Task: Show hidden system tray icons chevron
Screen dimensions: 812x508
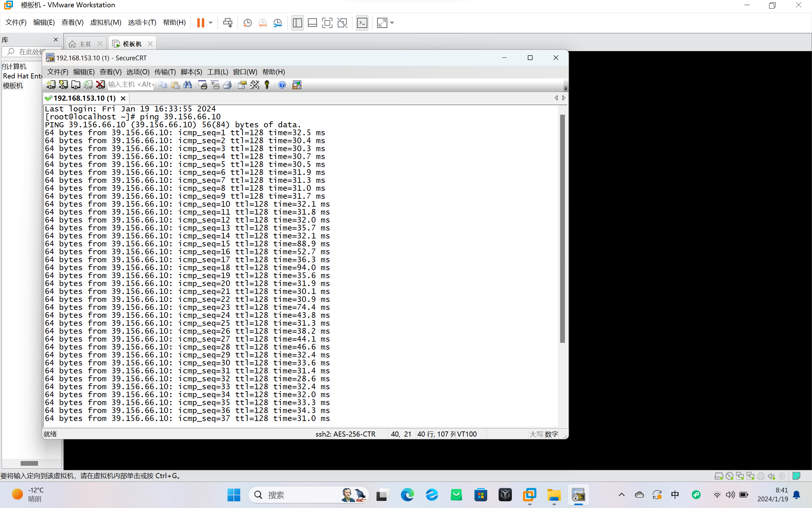Action: click(621, 495)
